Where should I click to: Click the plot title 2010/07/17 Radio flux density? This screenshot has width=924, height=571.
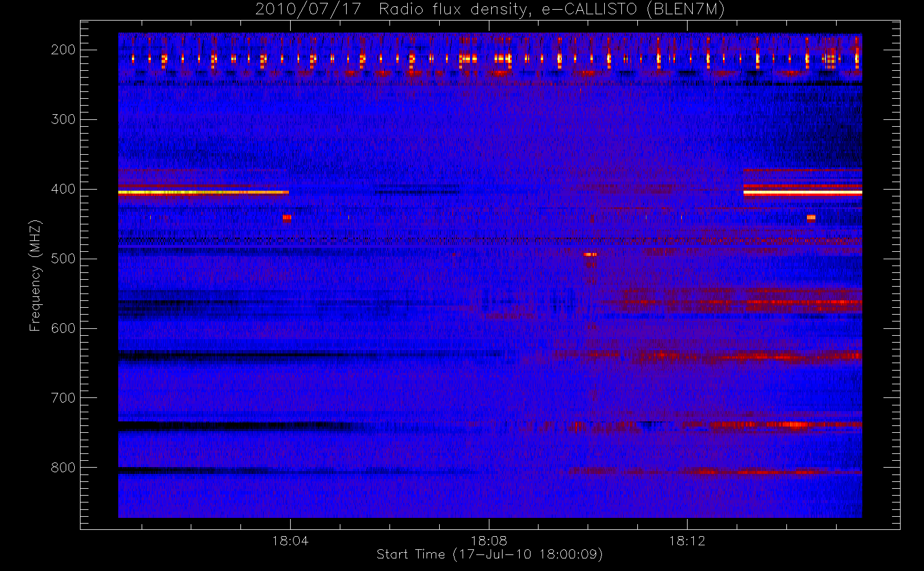pos(489,10)
